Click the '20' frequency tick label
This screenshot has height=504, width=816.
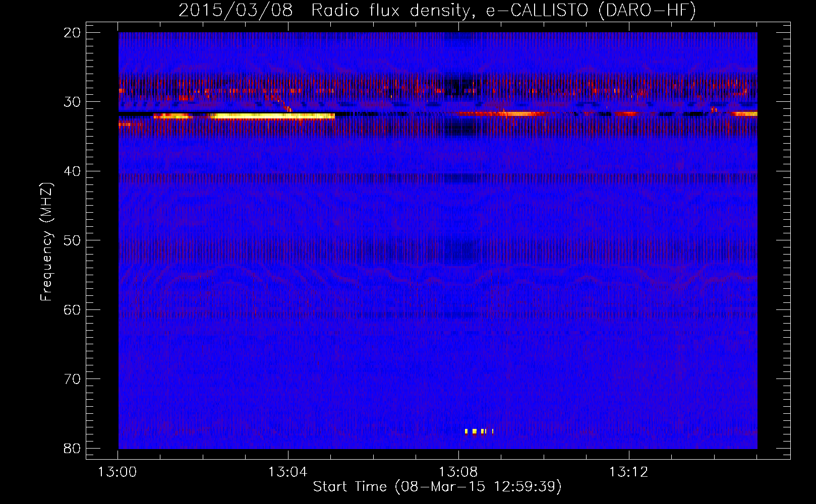tap(73, 33)
